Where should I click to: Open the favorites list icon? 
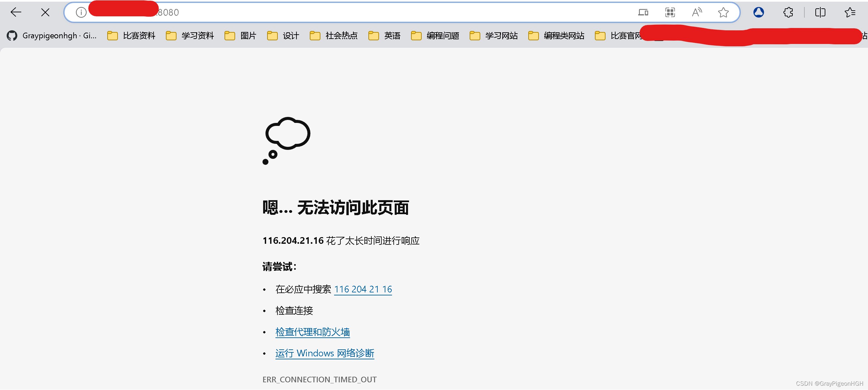850,12
